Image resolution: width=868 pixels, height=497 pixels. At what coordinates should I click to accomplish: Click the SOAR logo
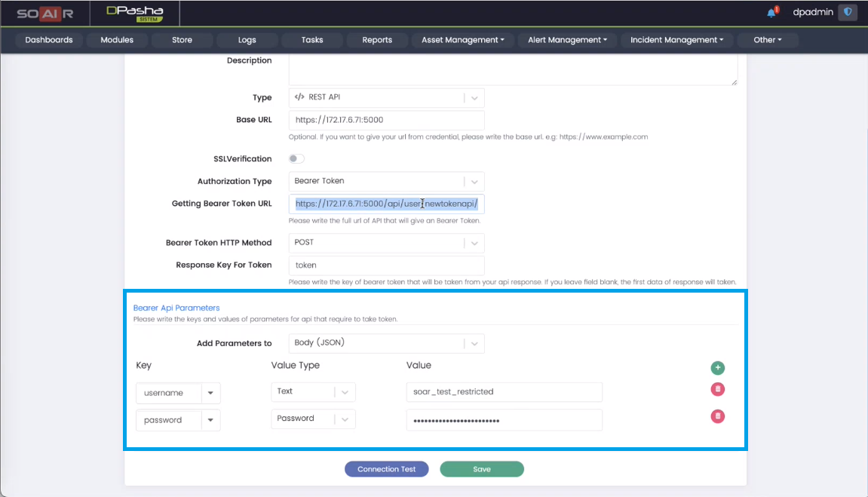pyautogui.click(x=44, y=13)
